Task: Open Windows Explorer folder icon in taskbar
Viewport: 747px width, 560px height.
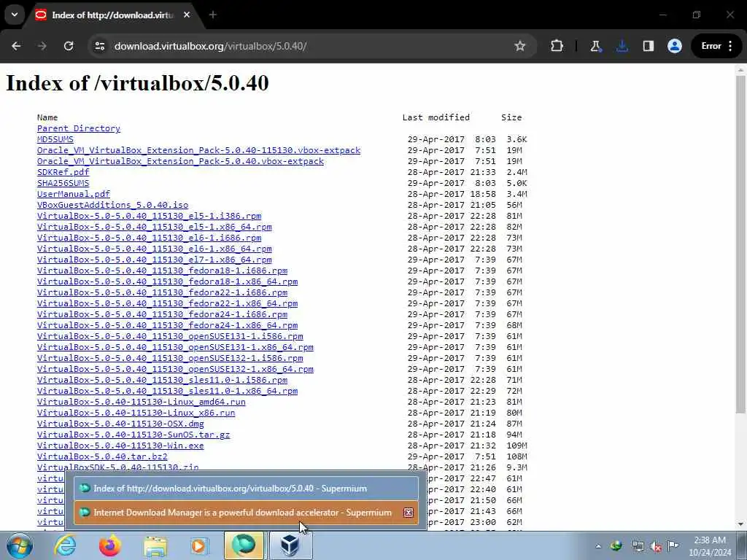Action: click(x=155, y=545)
